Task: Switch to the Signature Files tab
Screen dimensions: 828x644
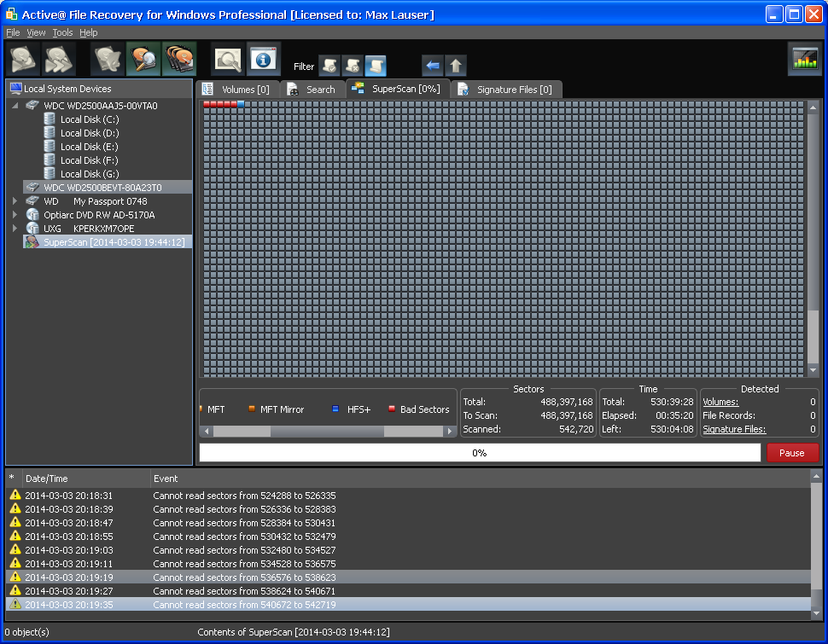Action: point(505,90)
